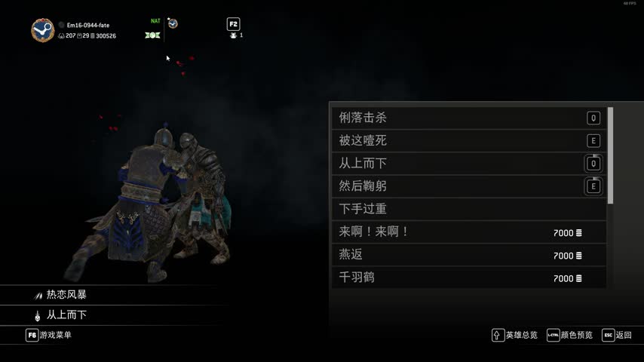The image size is (644, 362).
Task: Toggle the E slot on 被这噎死
Action: click(593, 141)
